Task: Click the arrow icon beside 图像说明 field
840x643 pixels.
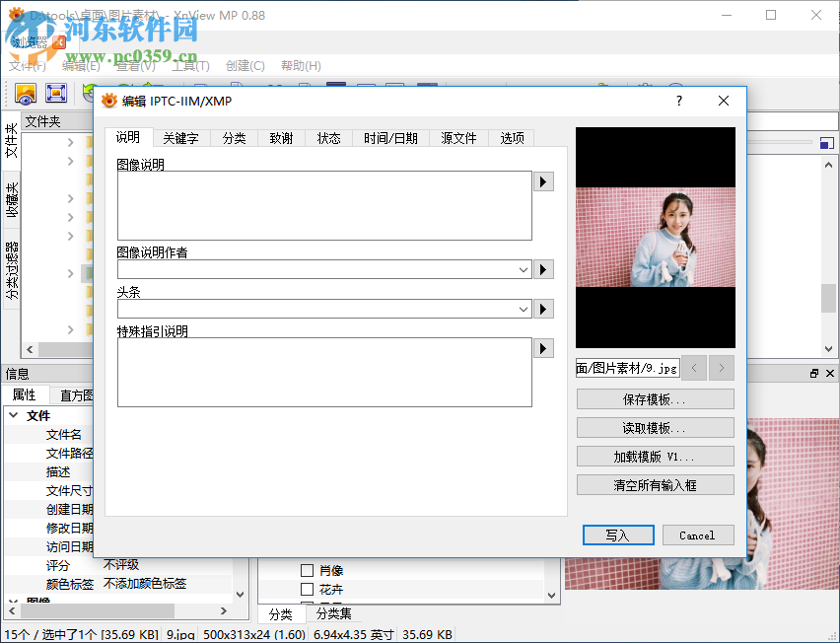Action: point(543,181)
